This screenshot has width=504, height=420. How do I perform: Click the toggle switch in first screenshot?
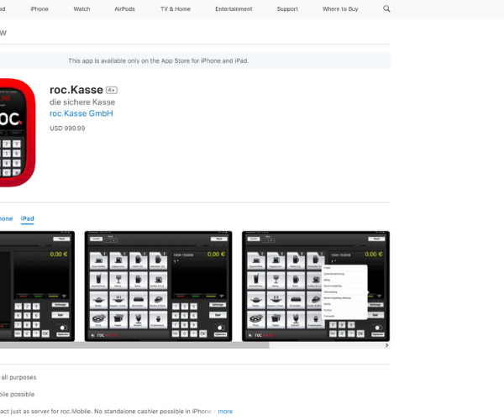pos(63,328)
